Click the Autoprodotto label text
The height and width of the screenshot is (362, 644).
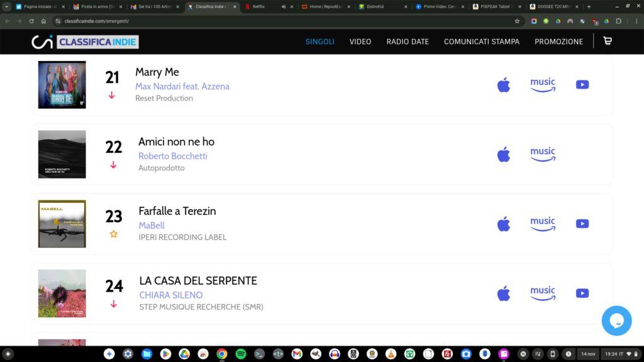[161, 168]
